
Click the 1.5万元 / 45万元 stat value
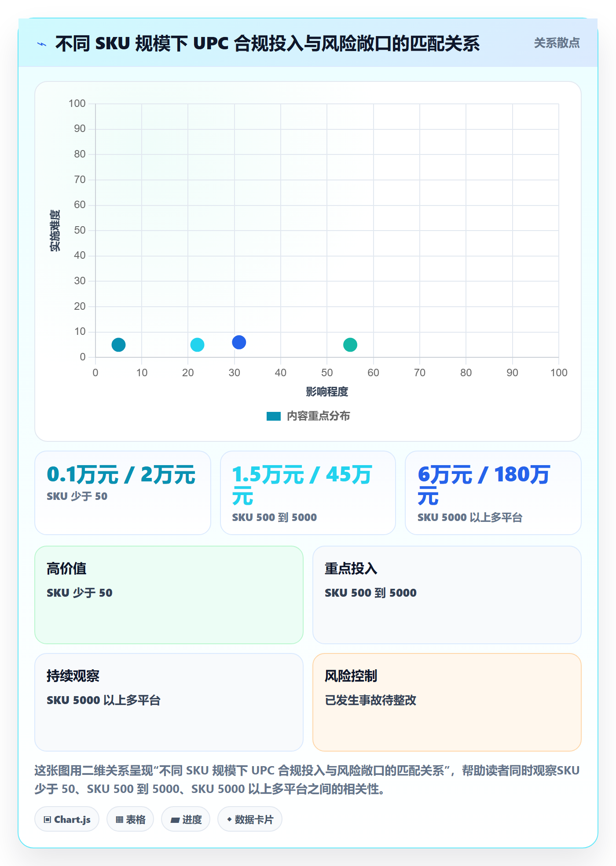302,485
